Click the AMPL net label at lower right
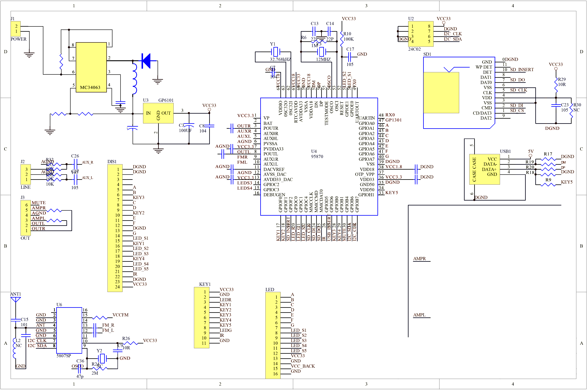 pos(419,315)
